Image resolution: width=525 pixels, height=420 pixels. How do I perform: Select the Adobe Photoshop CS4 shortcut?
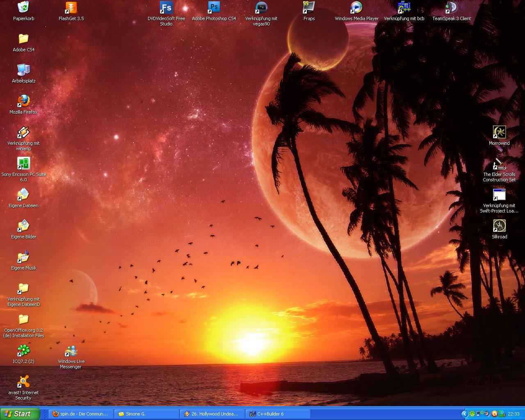[214, 8]
